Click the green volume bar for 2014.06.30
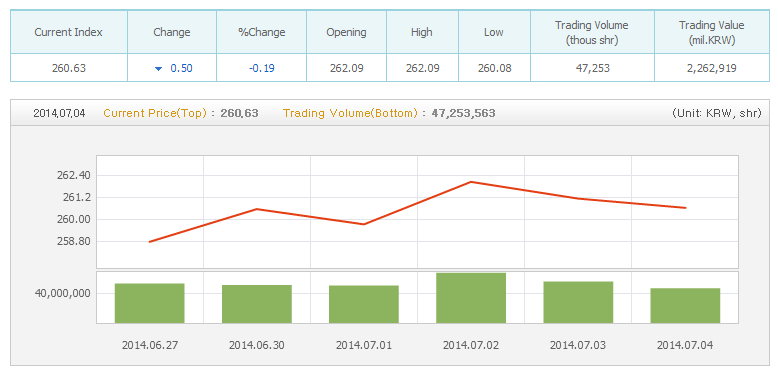This screenshot has height=377, width=778. (257, 304)
